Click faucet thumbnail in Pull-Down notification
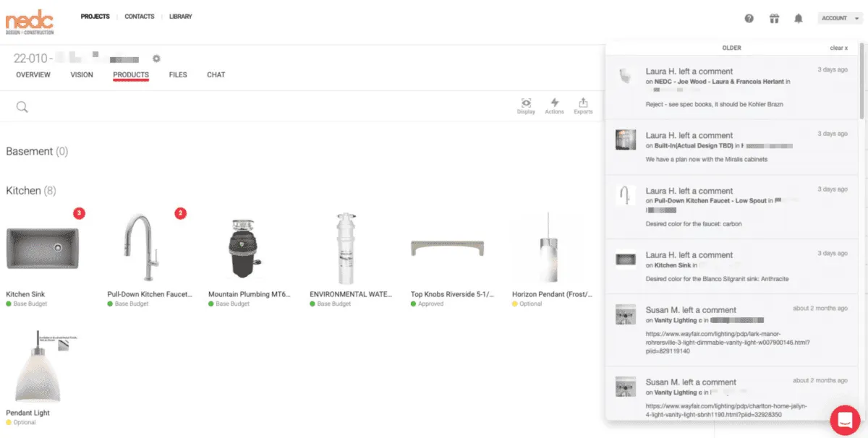Viewport: 868px width, 438px height. [x=625, y=195]
